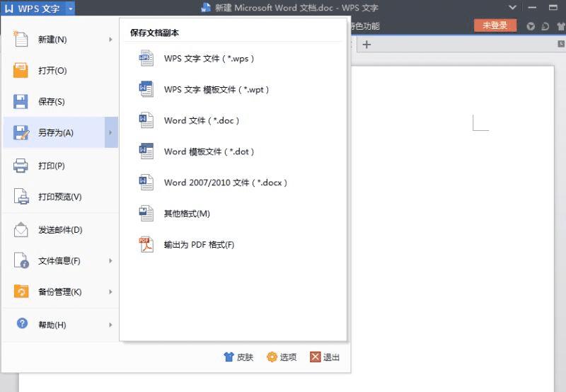566x392 pixels.
Task: Click the chat bubble icon in the header
Action: (545, 26)
